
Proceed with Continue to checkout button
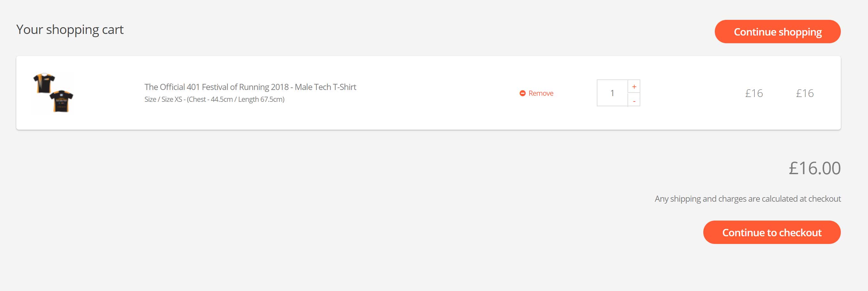pyautogui.click(x=772, y=232)
